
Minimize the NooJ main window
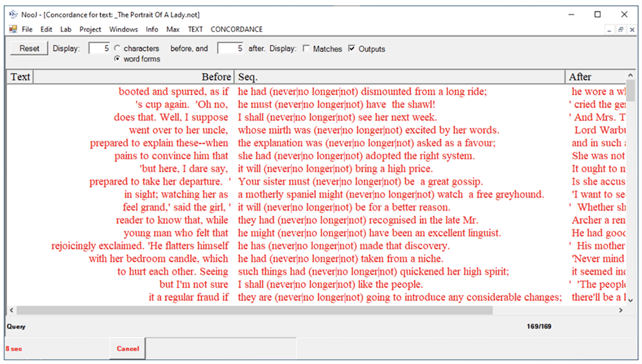point(571,14)
